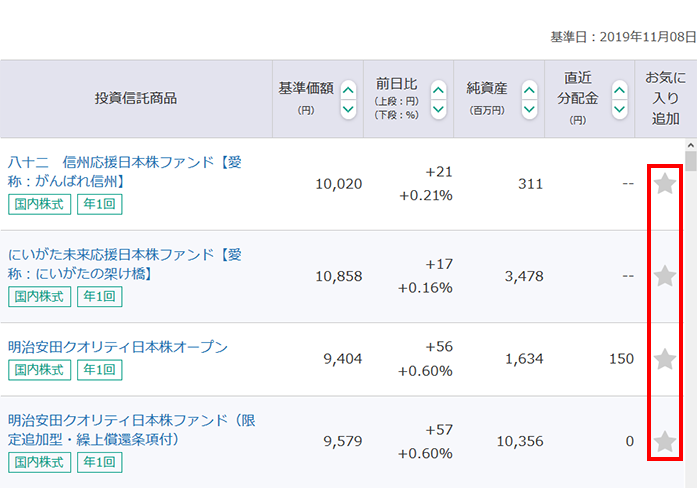Click 年1回 tag under 明治安田クオリティ日本株オープン
The height and width of the screenshot is (488, 697).
coord(100,370)
